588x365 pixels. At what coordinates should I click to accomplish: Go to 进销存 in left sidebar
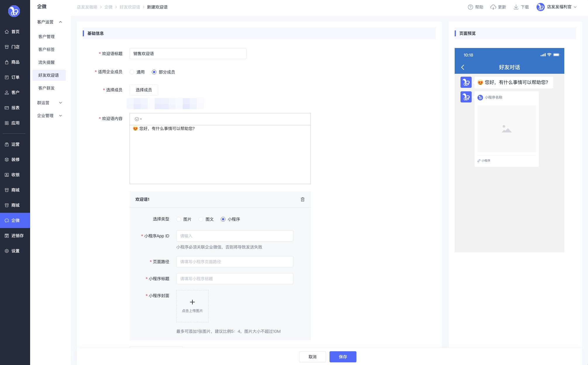tap(15, 236)
